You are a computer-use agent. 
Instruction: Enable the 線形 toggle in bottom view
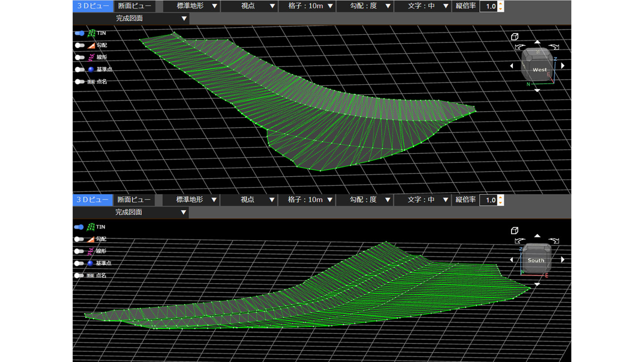(x=80, y=251)
